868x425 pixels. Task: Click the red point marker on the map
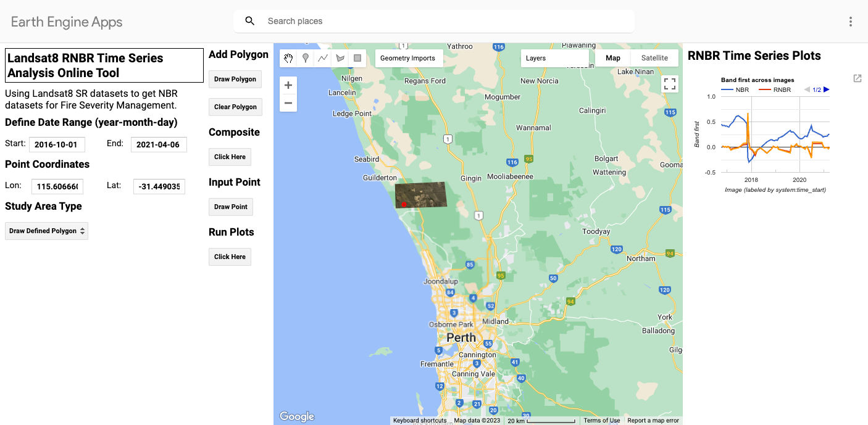[x=404, y=204]
